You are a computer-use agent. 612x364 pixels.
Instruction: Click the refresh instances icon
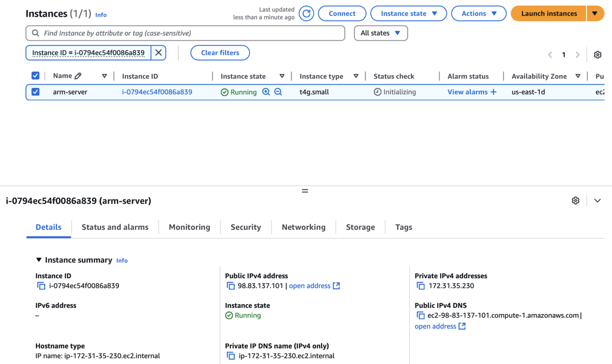306,13
